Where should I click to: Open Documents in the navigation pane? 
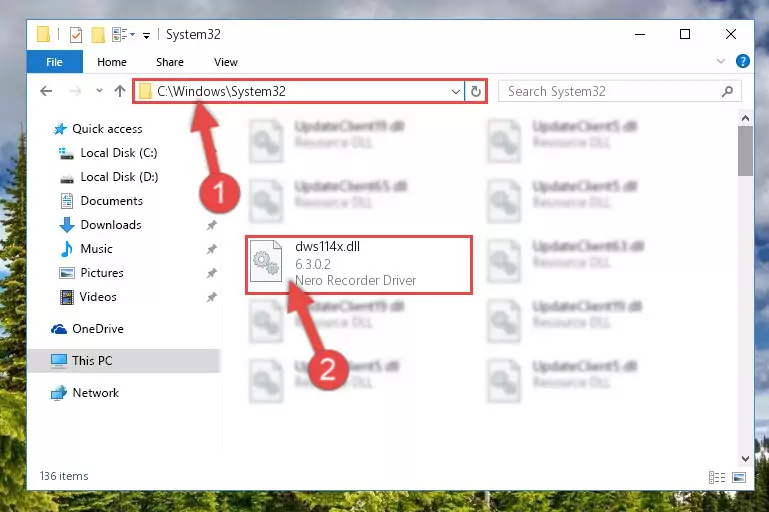click(111, 201)
